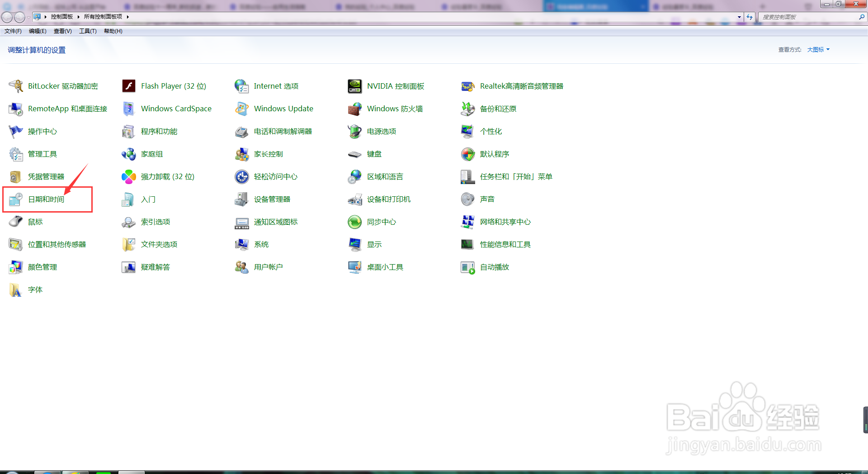The height and width of the screenshot is (474, 868).
Task: Launch the NVIDIA 控制面板 icon
Action: click(355, 86)
